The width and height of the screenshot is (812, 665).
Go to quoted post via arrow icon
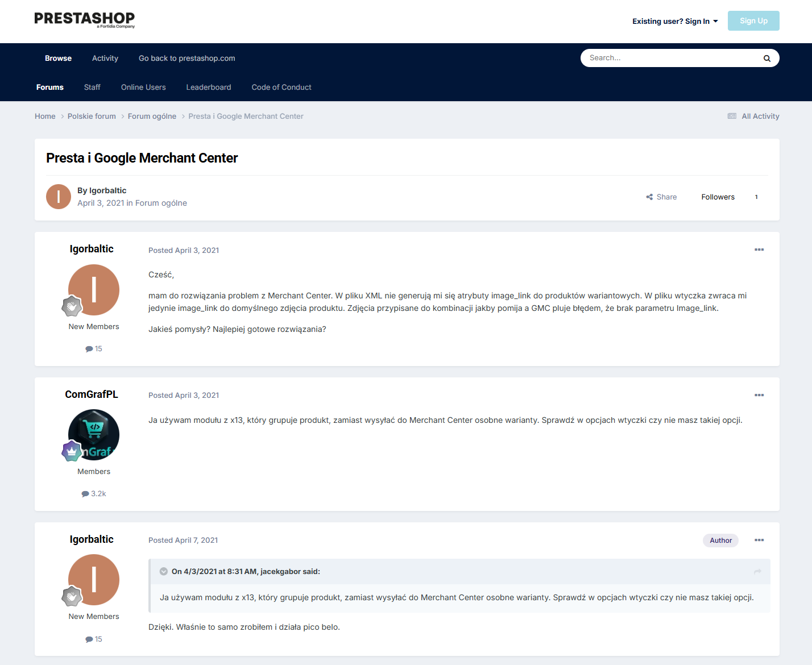(x=757, y=572)
